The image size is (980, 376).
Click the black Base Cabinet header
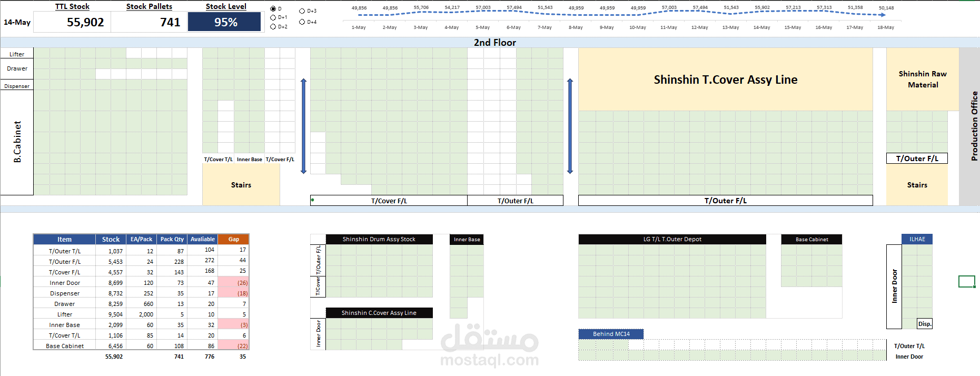[x=811, y=239]
